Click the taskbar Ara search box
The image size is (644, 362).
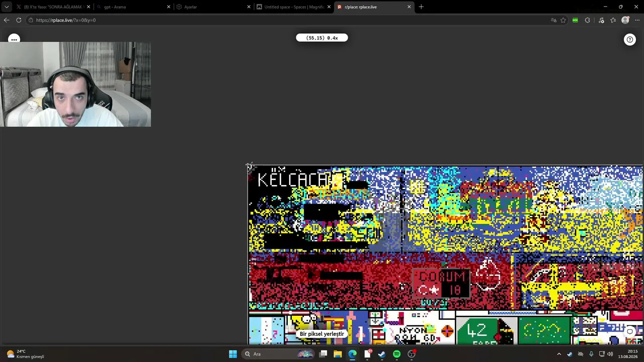click(x=278, y=354)
